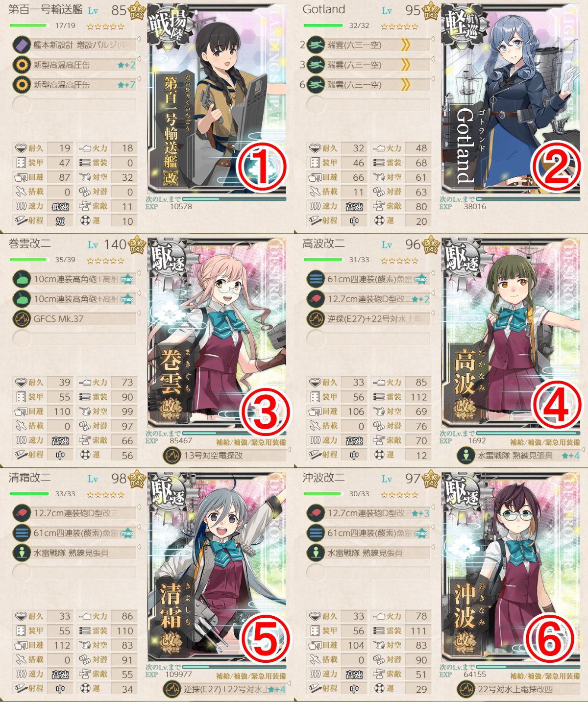Image resolution: width=588 pixels, height=702 pixels.
Task: Click 清霜改二's green HP bar
Action: [28, 494]
